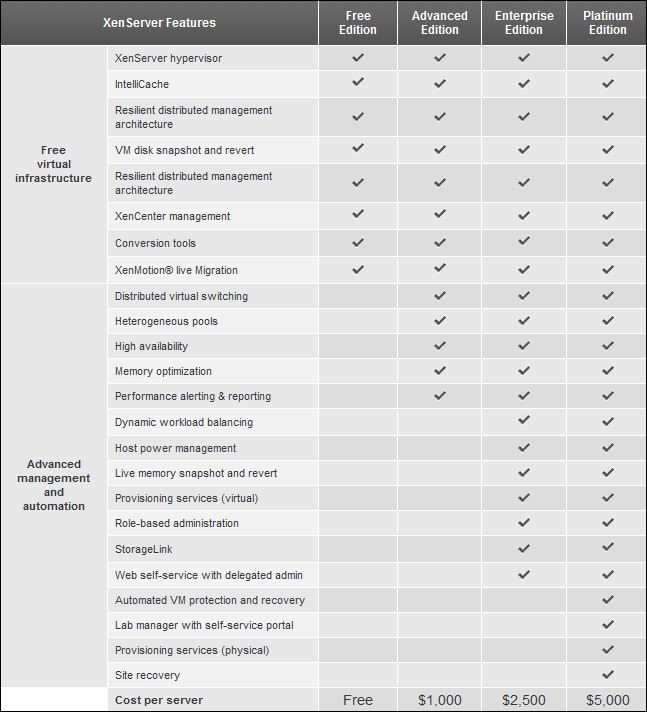Click the XenServer Features header cell
The height and width of the screenshot is (712, 647).
click(159, 23)
